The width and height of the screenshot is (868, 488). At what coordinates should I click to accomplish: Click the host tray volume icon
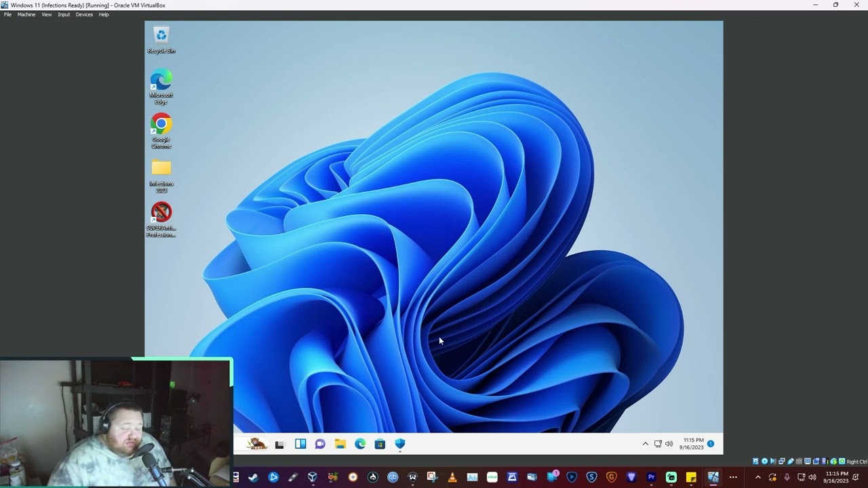pos(812,477)
